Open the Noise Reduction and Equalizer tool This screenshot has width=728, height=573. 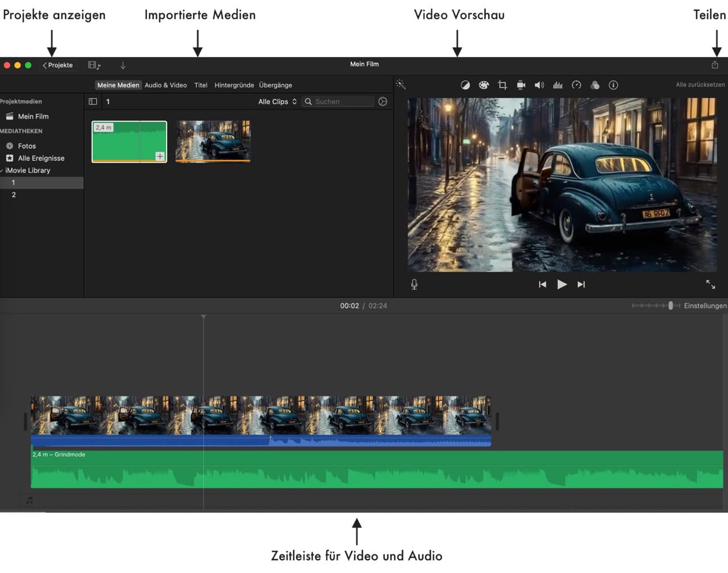(557, 84)
